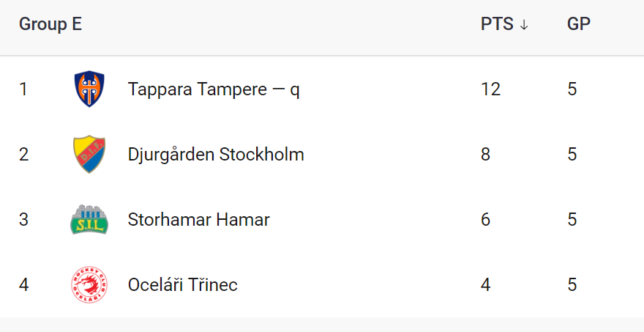Click rank number 4 in standings
Screen dimensions: 644x332
coord(23,284)
